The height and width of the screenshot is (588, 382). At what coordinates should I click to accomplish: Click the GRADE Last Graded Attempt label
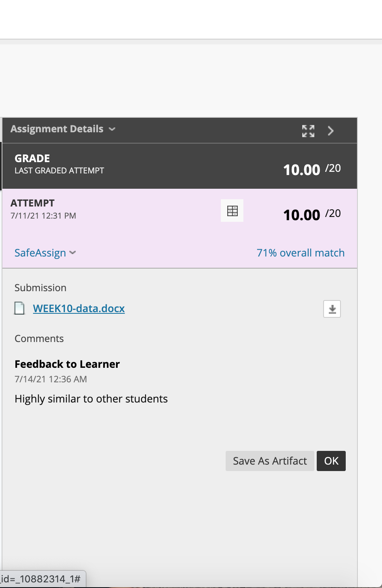[59, 164]
